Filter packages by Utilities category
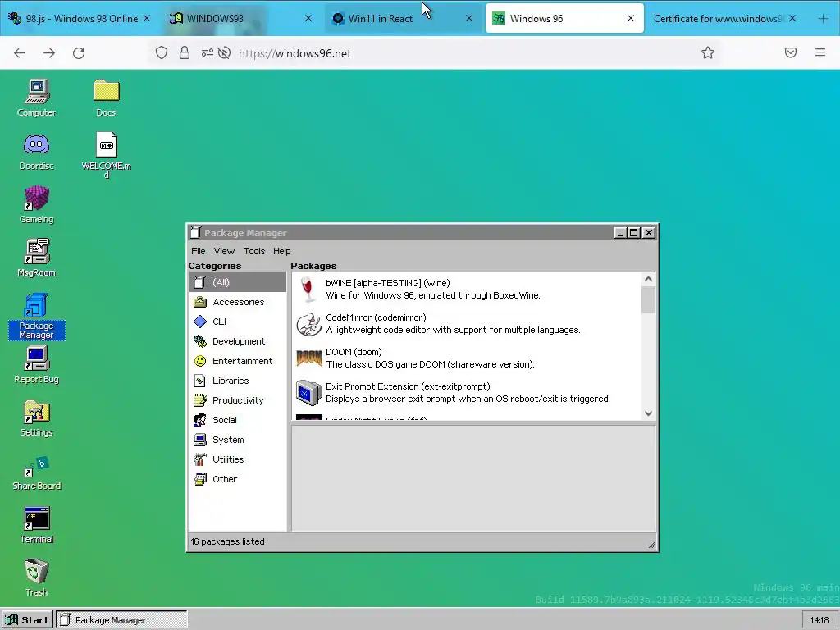The height and width of the screenshot is (630, 840). (238, 459)
